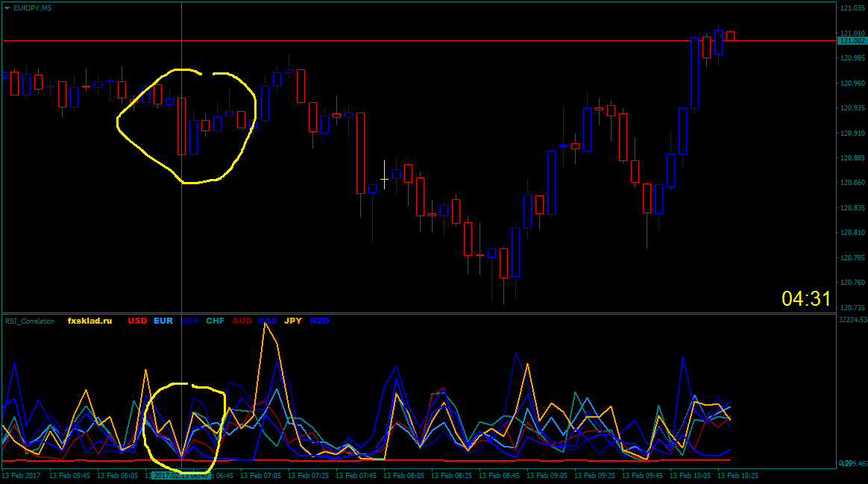Click the 120.885 price axis label
Viewport: 868px width, 484px height.
pyautogui.click(x=852, y=158)
